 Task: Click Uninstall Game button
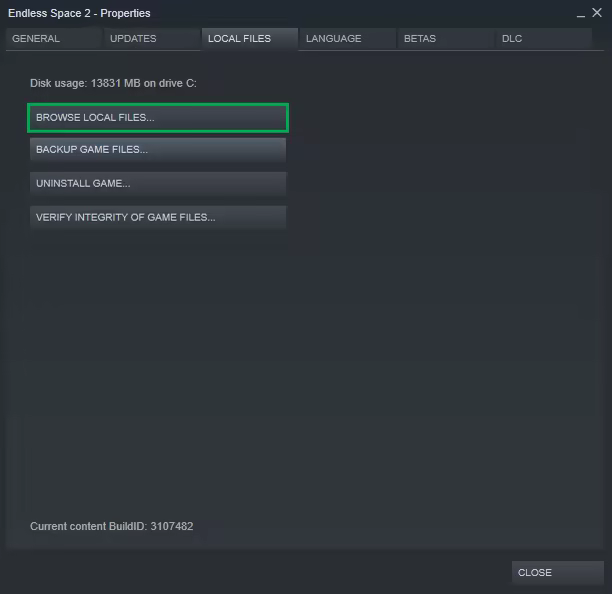pos(158,184)
